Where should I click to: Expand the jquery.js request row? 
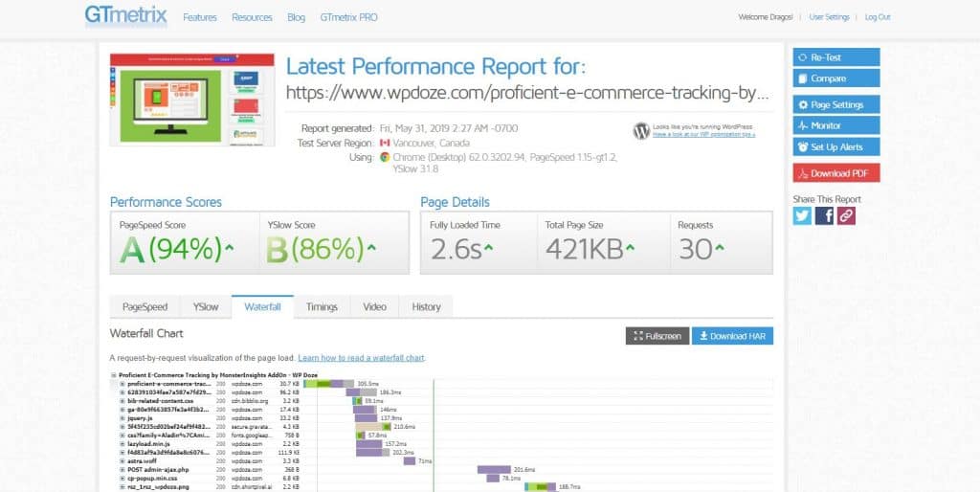(122, 417)
